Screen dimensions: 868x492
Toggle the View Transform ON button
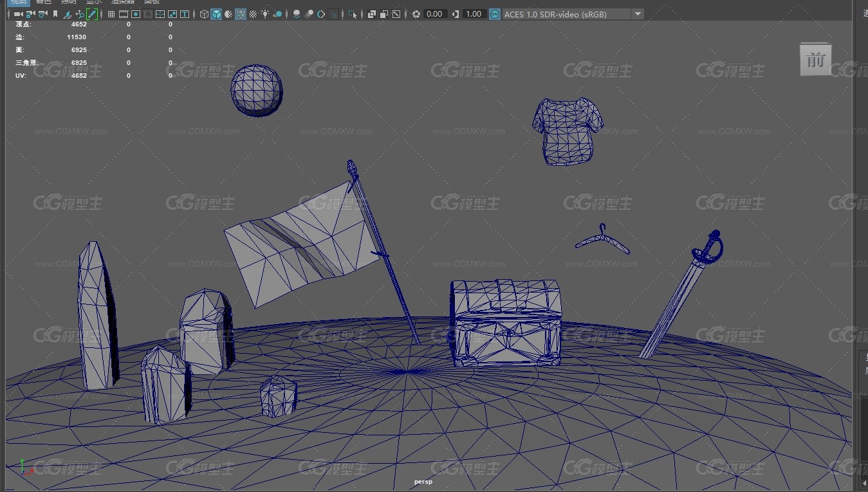(494, 14)
